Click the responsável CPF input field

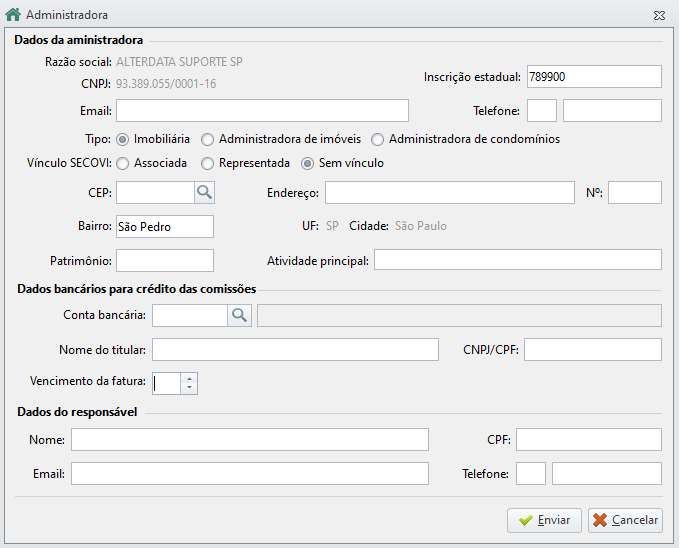588,440
